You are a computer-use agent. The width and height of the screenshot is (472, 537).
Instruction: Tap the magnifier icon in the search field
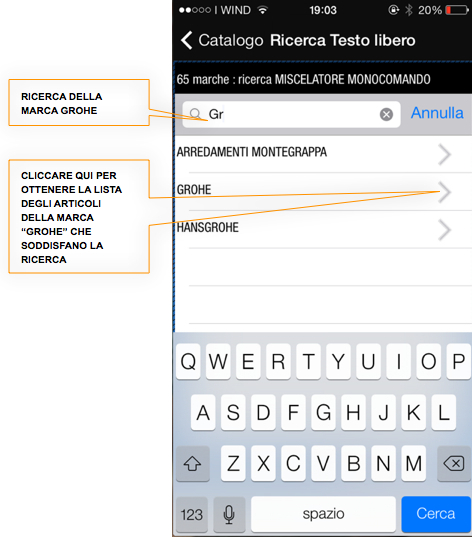click(195, 113)
